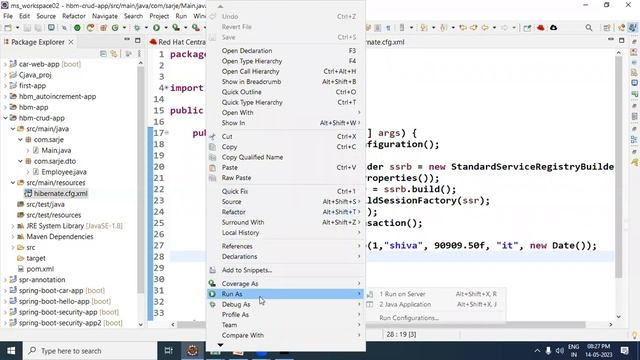640x360 pixels.
Task: Click Collapse All in Package Explorer
Action: [x=103, y=53]
